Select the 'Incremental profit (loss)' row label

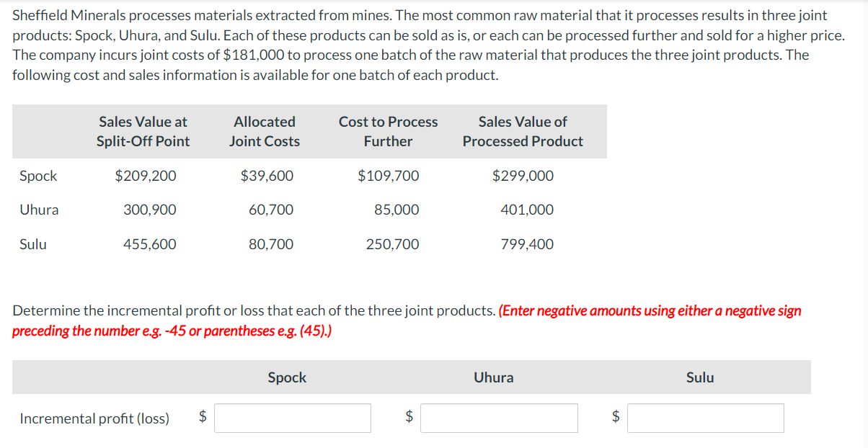[x=94, y=418]
